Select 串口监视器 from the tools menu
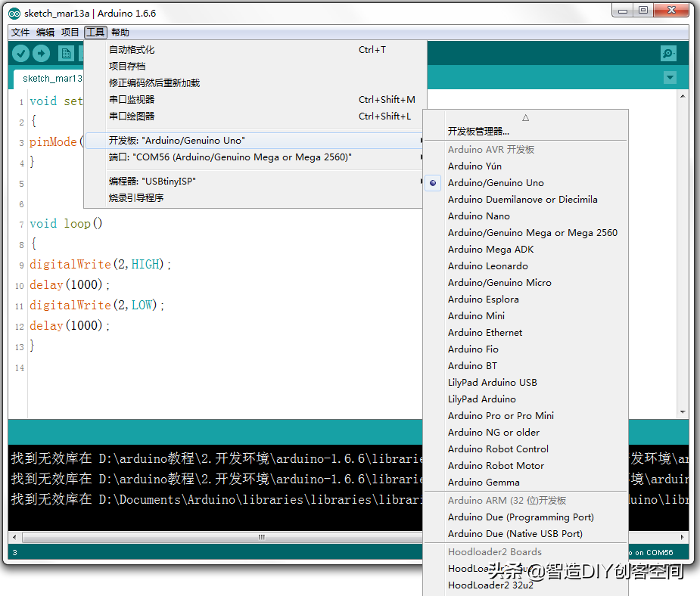700x596 pixels. click(132, 100)
